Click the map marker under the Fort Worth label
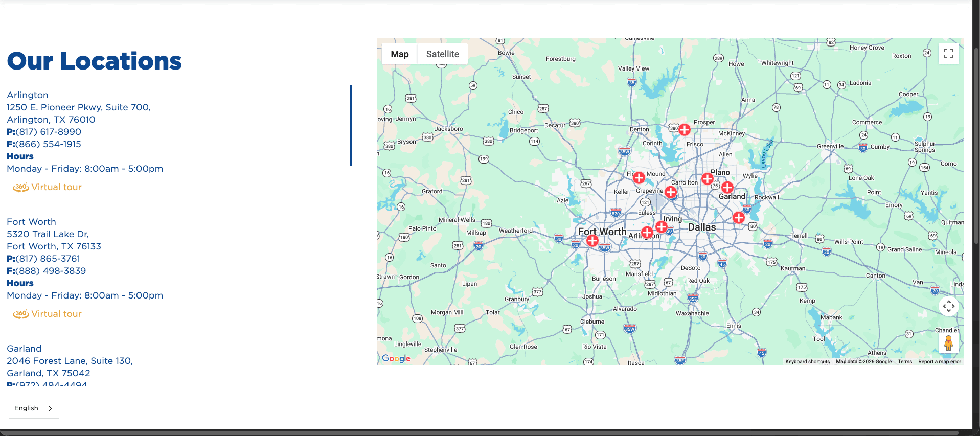Image resolution: width=980 pixels, height=436 pixels. [592, 241]
